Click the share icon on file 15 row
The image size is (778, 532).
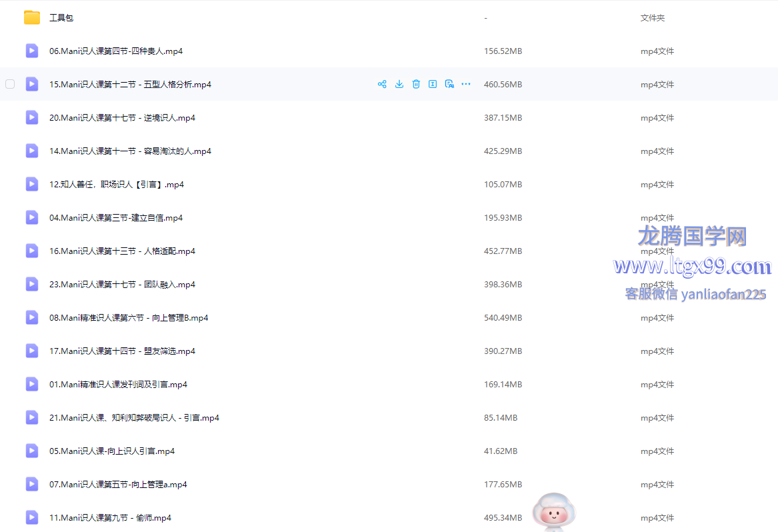(382, 84)
